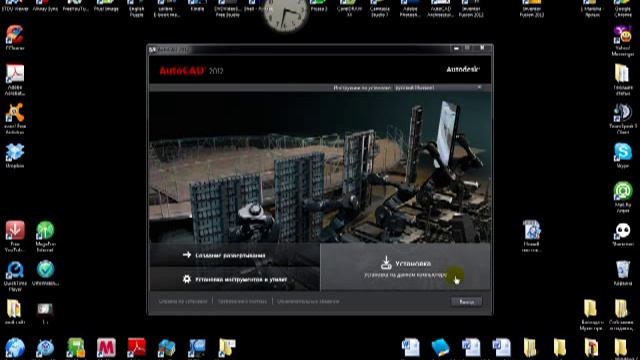Select the red Adobe icon beside M icon
Image resolution: width=640 pixels, height=360 pixels.
tap(136, 348)
